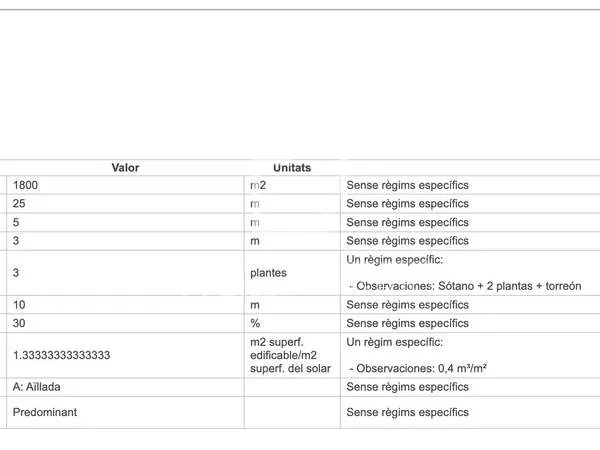Select the m2 units cell

pyautogui.click(x=292, y=185)
